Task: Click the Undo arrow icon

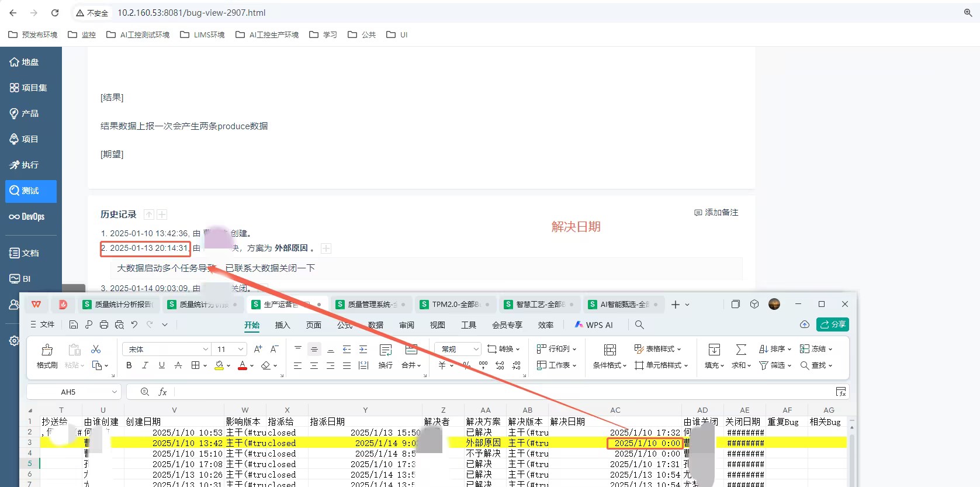Action: 134,324
